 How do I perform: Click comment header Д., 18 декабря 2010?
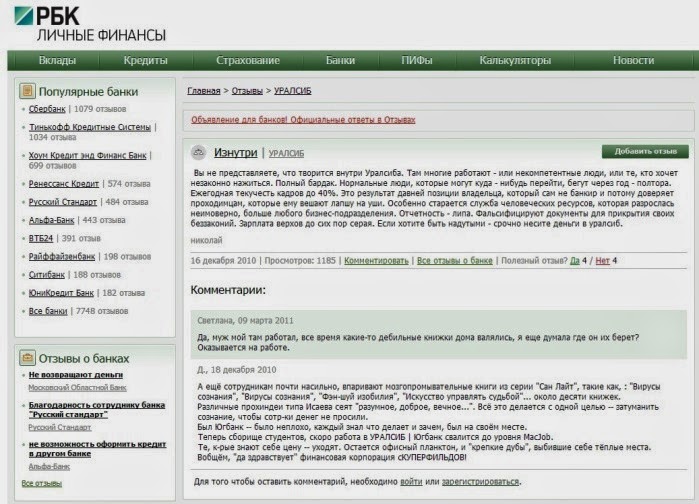(237, 370)
